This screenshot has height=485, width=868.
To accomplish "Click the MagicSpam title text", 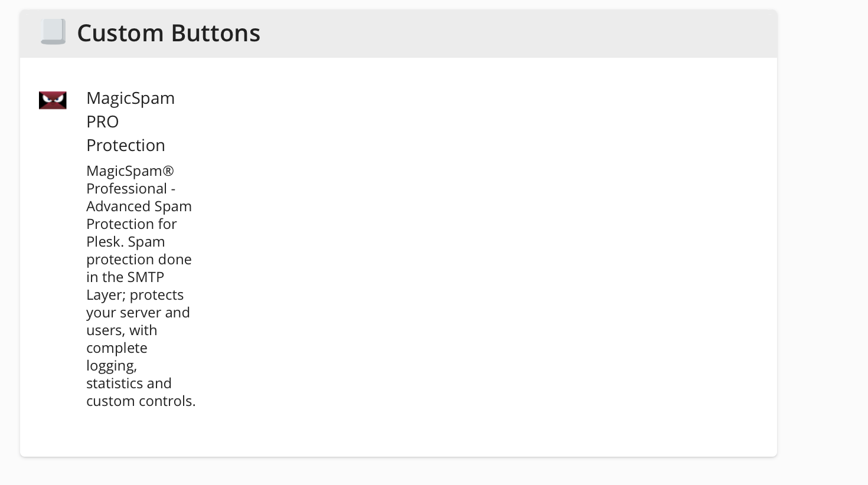I will (x=130, y=98).
